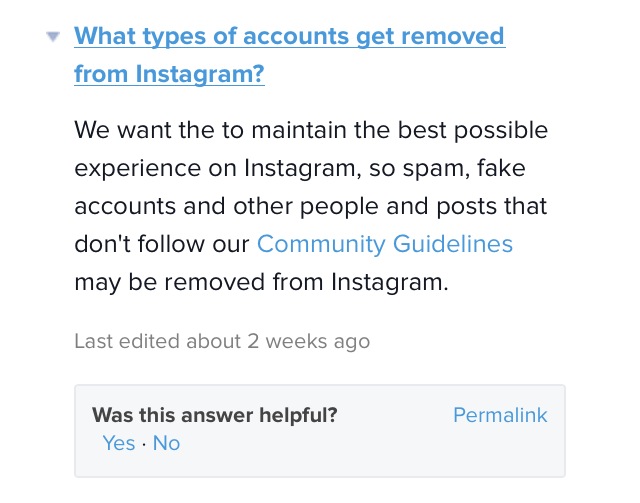Answer No to 'Was this answer helpful?'
The width and height of the screenshot is (640, 503).
[x=166, y=443]
